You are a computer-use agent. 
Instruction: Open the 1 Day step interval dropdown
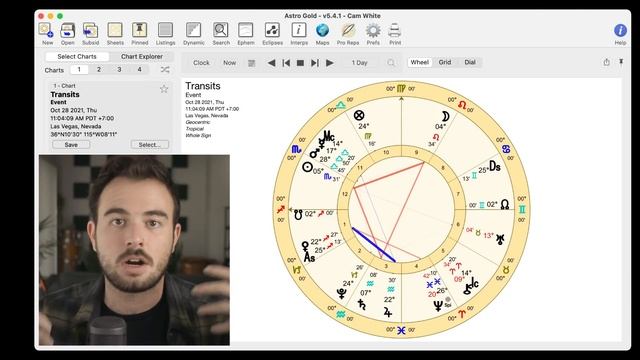(x=360, y=63)
